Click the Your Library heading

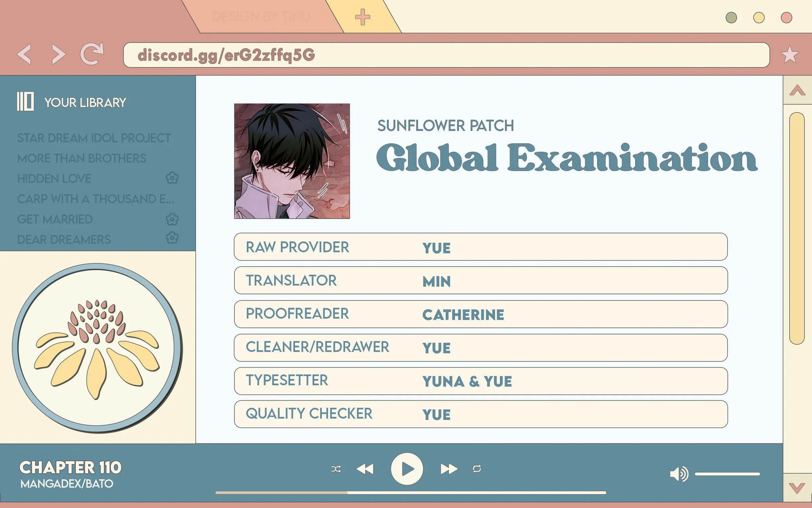(x=85, y=102)
